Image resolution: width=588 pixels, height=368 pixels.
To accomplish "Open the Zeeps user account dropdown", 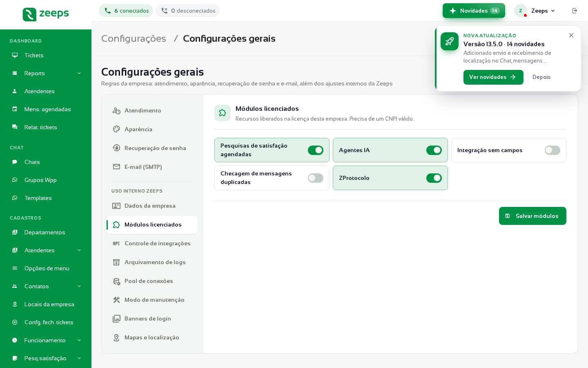I will [535, 11].
